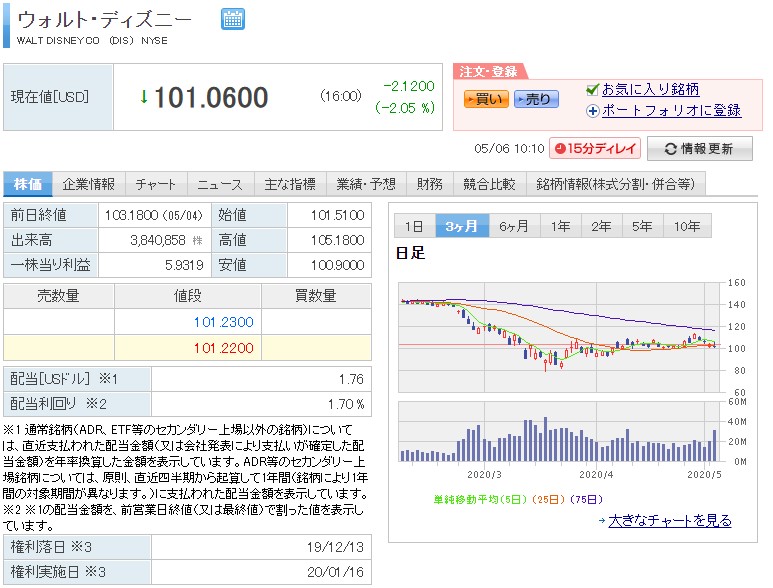Click the dividend yield 1.70 %
The height and width of the screenshot is (588, 773).
[x=346, y=405]
